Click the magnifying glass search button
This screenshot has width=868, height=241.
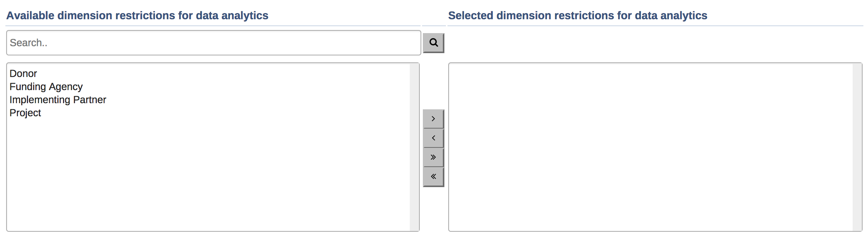coord(433,43)
